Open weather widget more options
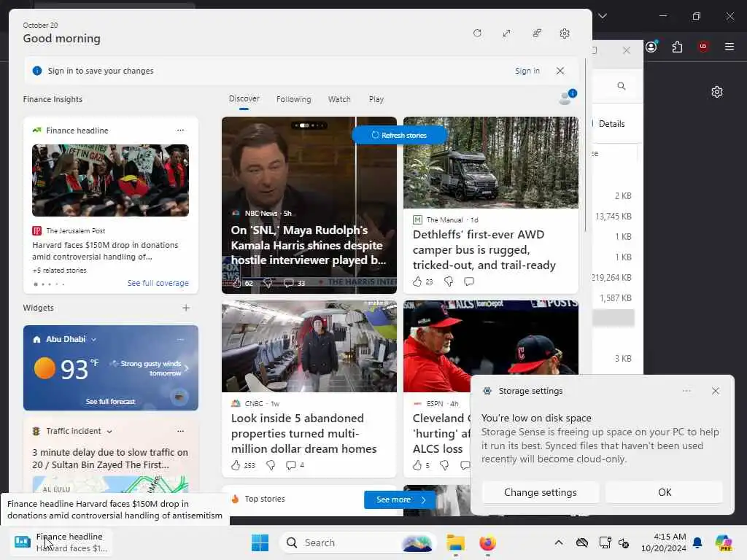 point(180,340)
